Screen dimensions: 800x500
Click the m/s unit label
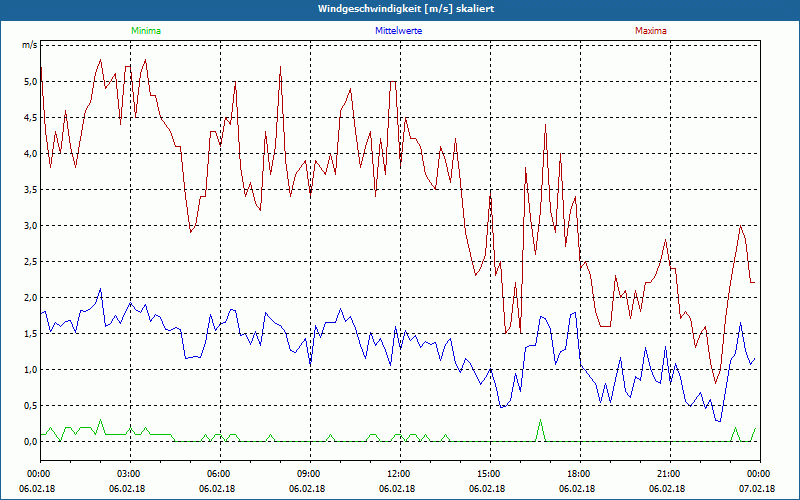[x=29, y=45]
